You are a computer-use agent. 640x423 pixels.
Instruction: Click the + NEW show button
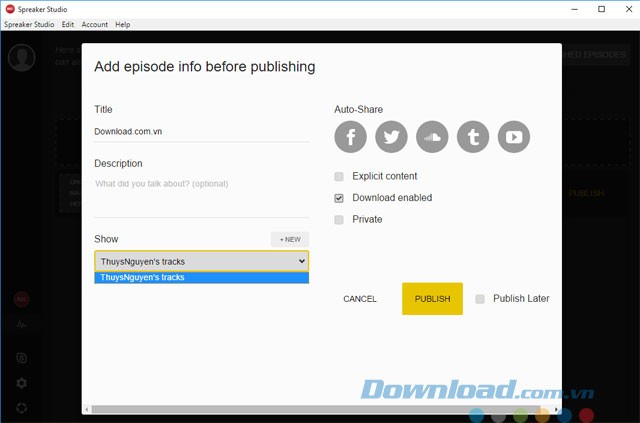[x=290, y=239]
